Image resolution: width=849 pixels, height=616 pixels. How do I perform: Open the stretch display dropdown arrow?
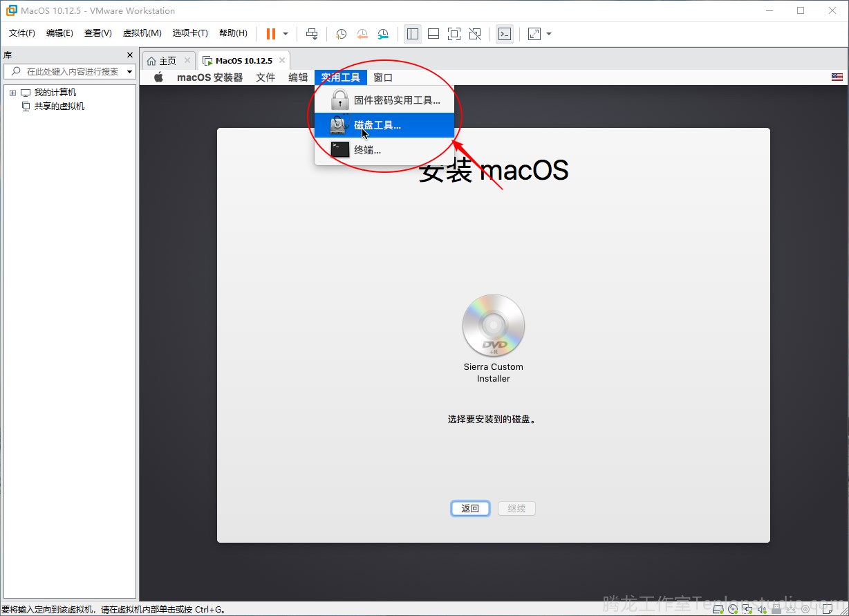click(x=549, y=34)
